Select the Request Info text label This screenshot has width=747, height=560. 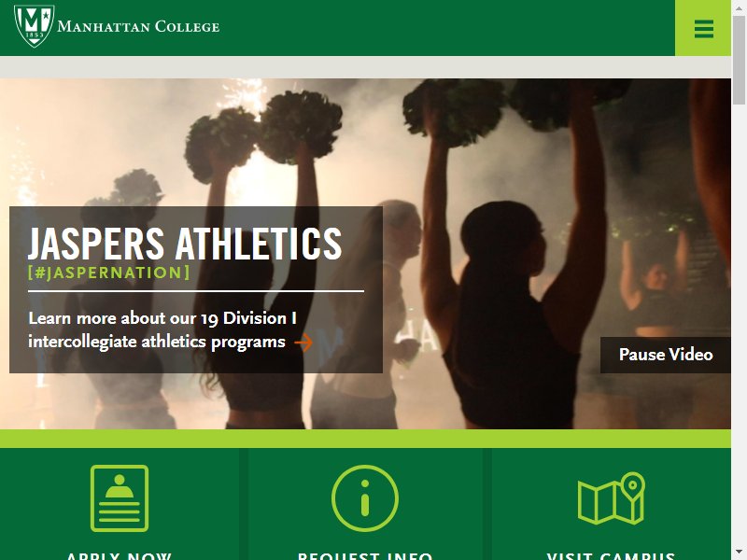[x=365, y=555]
